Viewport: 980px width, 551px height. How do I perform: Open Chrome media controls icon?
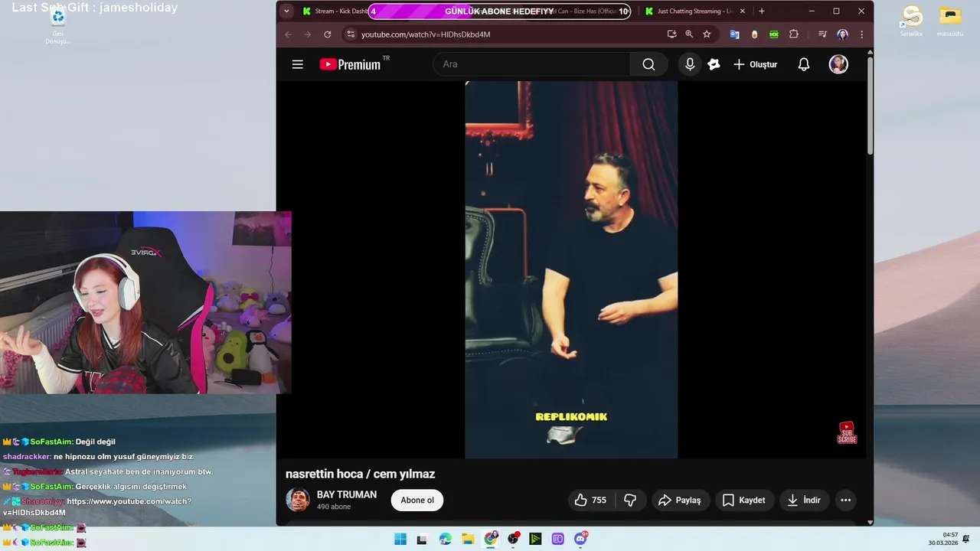point(822,34)
